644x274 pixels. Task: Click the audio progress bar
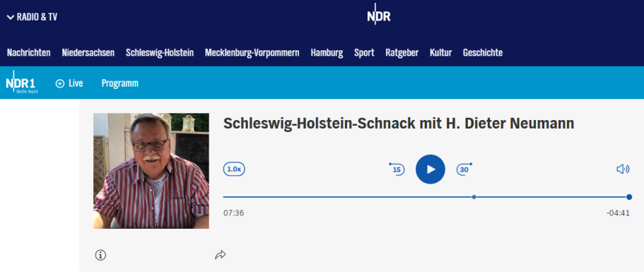click(426, 197)
